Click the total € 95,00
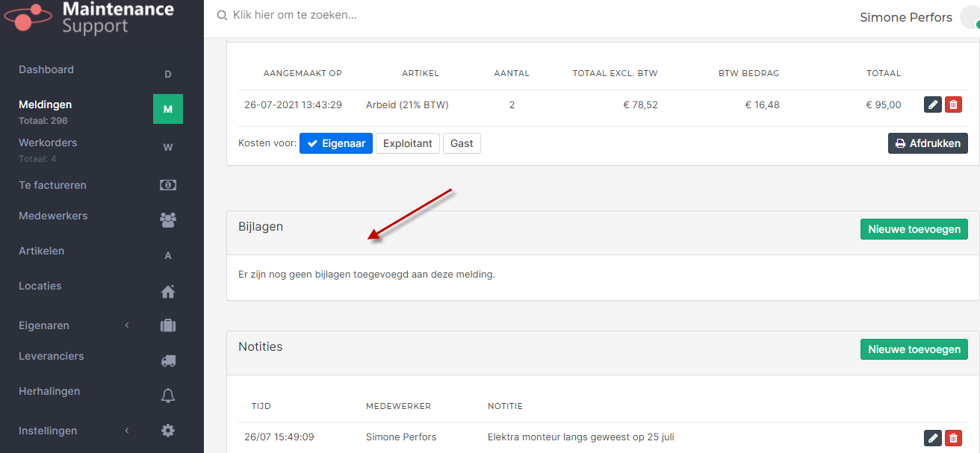The width and height of the screenshot is (980, 453). point(884,104)
